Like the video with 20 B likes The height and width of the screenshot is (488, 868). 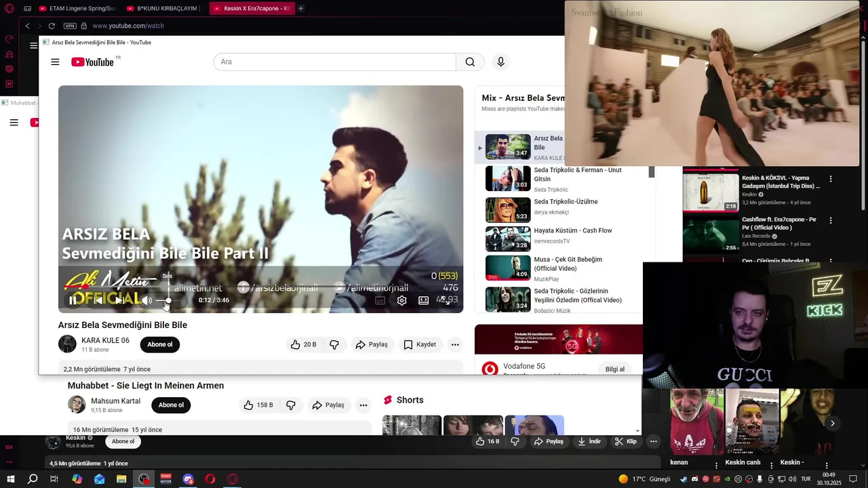(303, 344)
